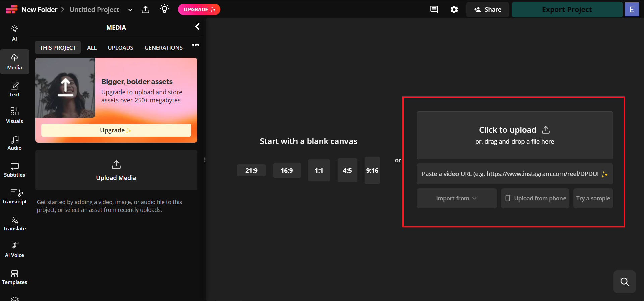
Task: Click the Untitled Project title
Action: pyautogui.click(x=94, y=10)
